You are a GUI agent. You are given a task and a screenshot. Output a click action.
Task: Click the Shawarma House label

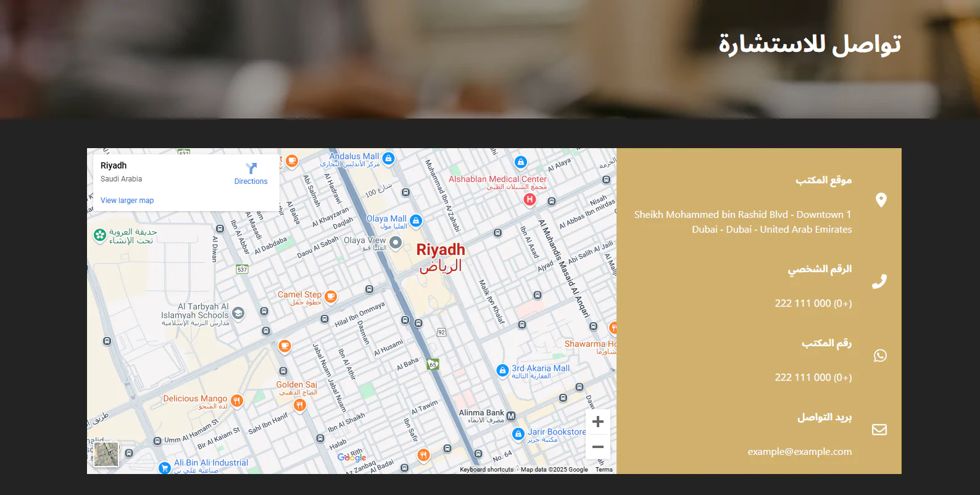590,347
